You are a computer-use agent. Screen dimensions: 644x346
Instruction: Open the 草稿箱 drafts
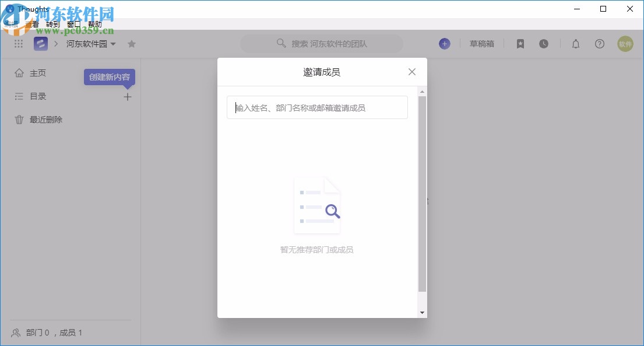(482, 43)
